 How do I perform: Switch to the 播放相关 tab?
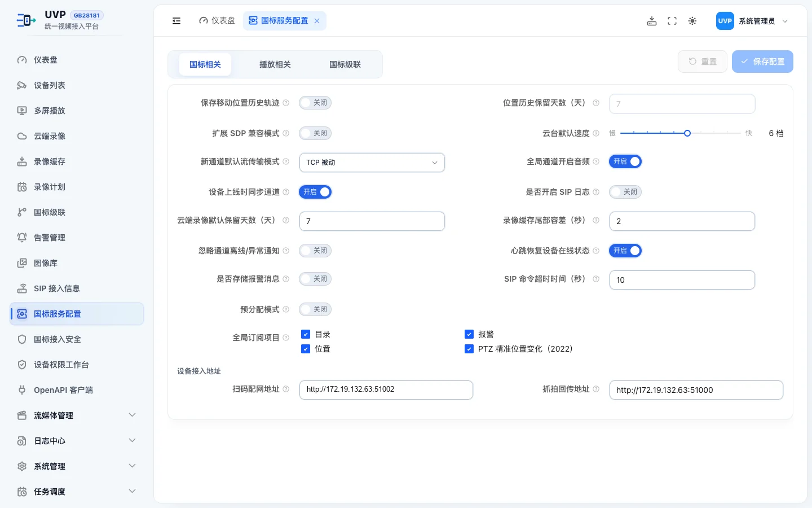click(x=275, y=64)
